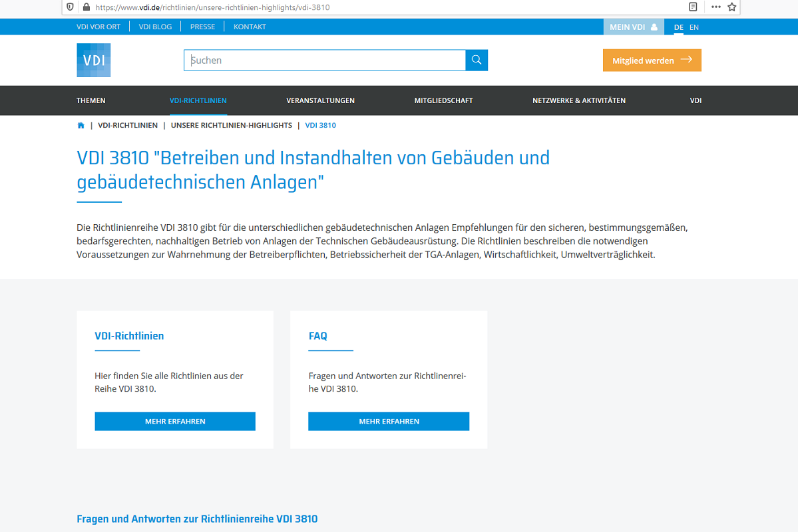Select the VDI-Richtlinien navigation item
The image size is (798, 532).
point(198,100)
